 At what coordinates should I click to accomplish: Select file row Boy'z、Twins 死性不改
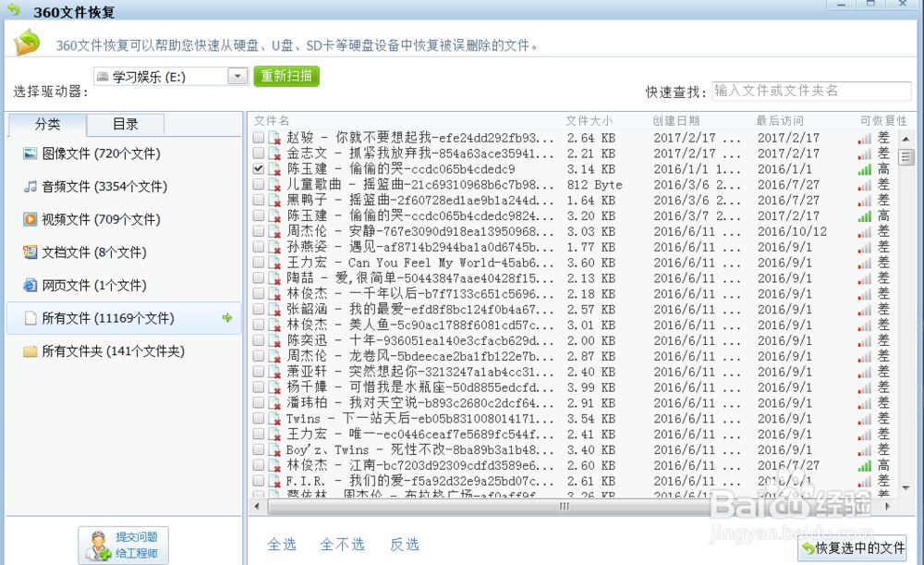572,450
